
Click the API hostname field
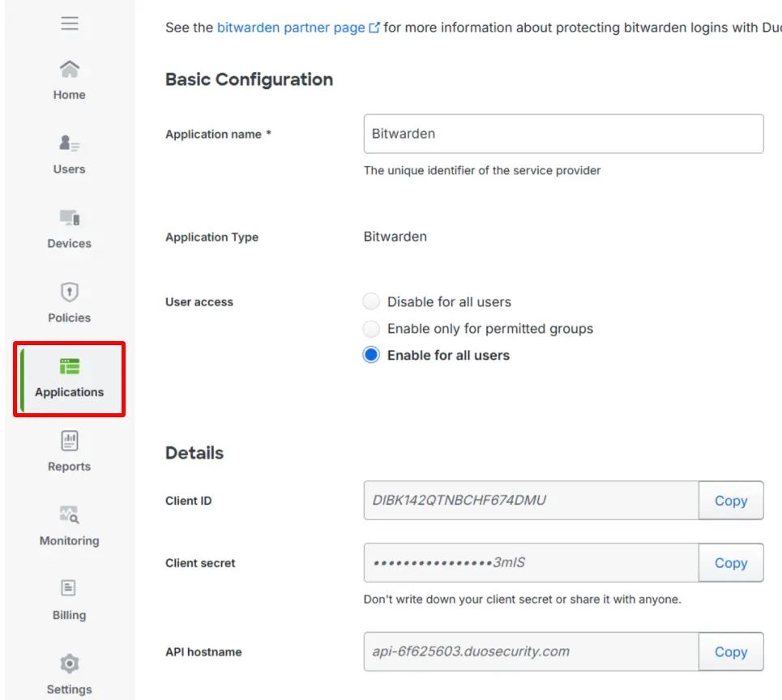531,651
